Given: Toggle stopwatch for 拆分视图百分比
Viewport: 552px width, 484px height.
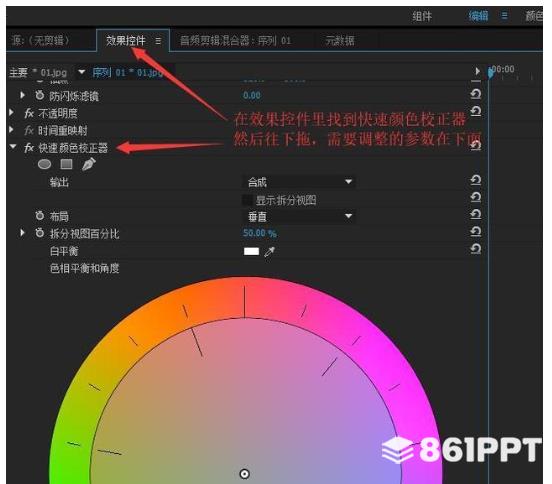Looking at the screenshot, I should 40,233.
